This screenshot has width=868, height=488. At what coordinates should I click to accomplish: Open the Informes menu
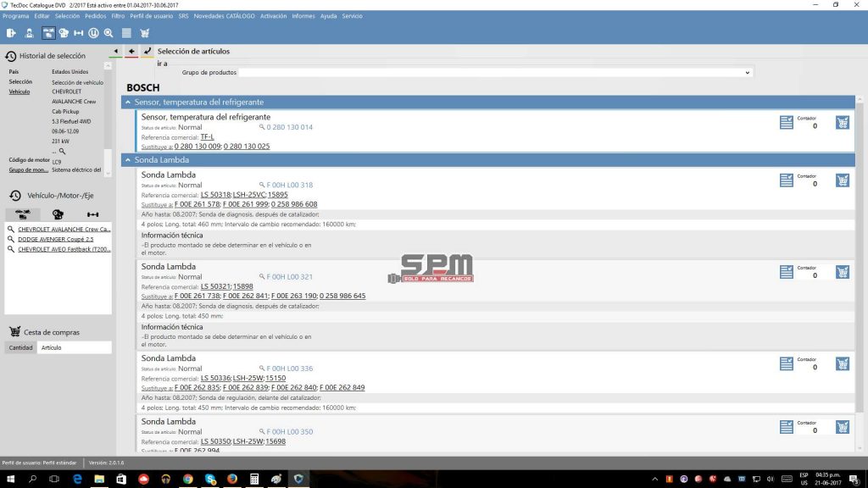coord(303,16)
